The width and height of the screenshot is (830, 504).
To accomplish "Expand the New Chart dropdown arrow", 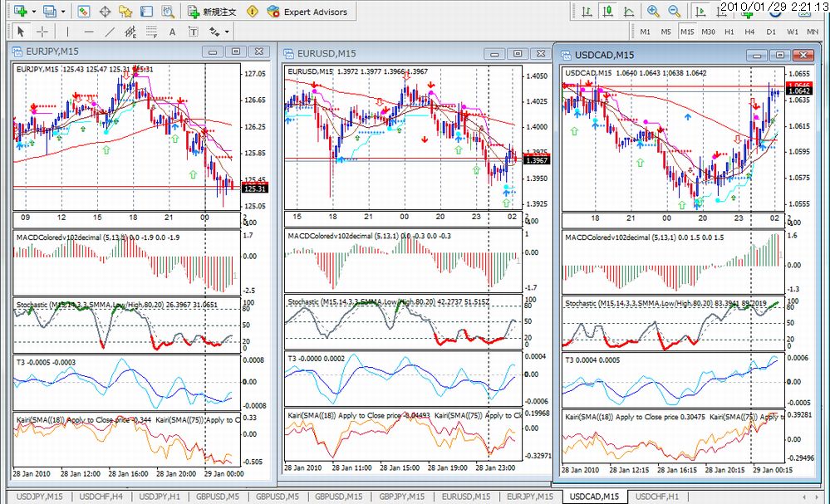I will pos(34,11).
